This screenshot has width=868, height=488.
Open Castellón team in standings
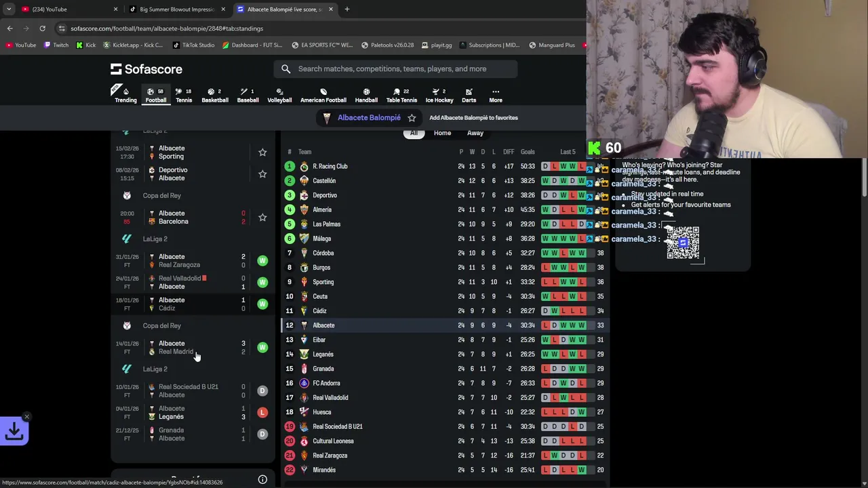point(324,181)
